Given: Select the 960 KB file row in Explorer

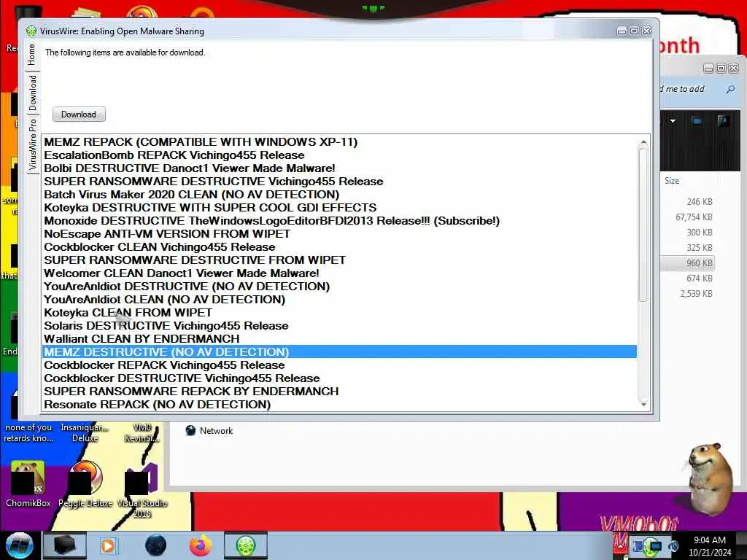Looking at the screenshot, I should [x=687, y=262].
